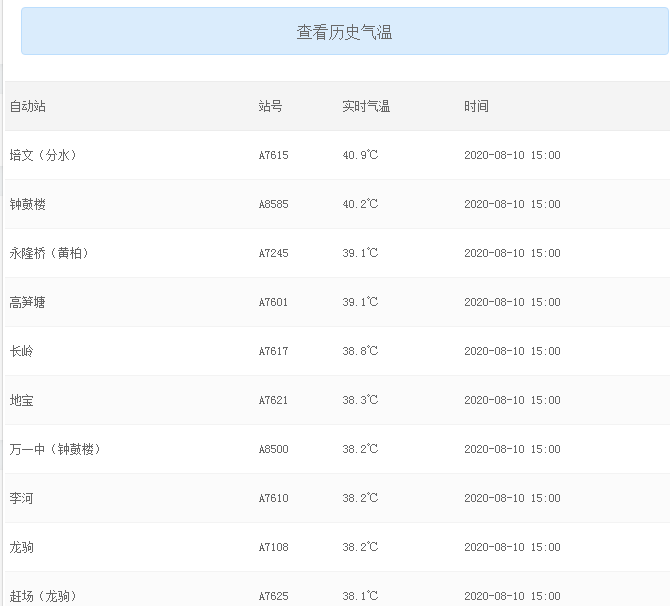Click the temperature in the 龙驹 row
The height and width of the screenshot is (606, 670).
point(360,547)
